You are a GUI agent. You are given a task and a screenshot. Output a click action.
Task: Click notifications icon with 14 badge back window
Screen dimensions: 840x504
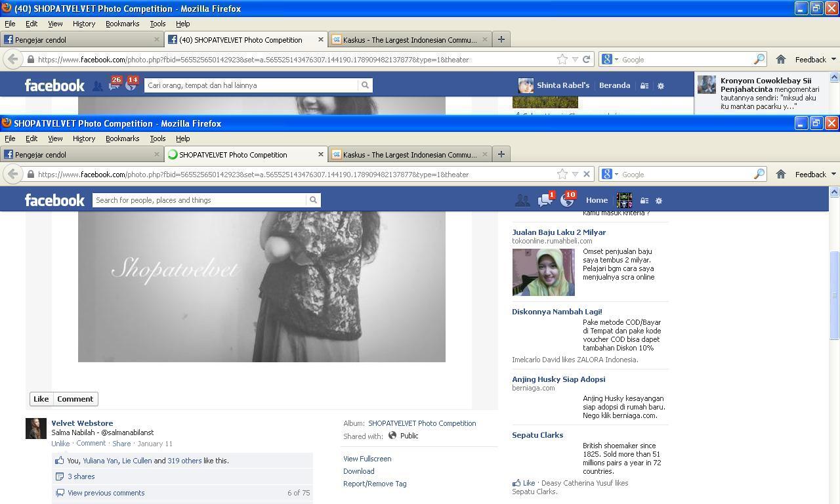131,85
